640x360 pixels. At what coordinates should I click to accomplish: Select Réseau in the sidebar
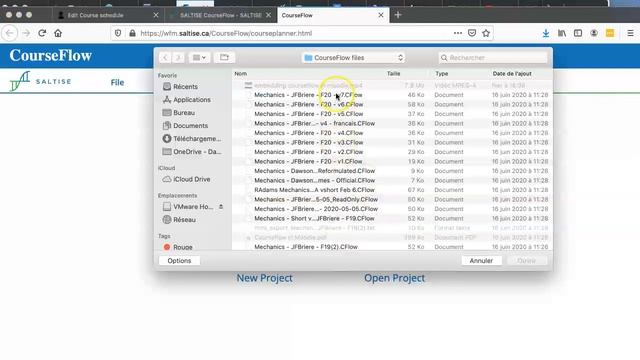[x=184, y=220]
